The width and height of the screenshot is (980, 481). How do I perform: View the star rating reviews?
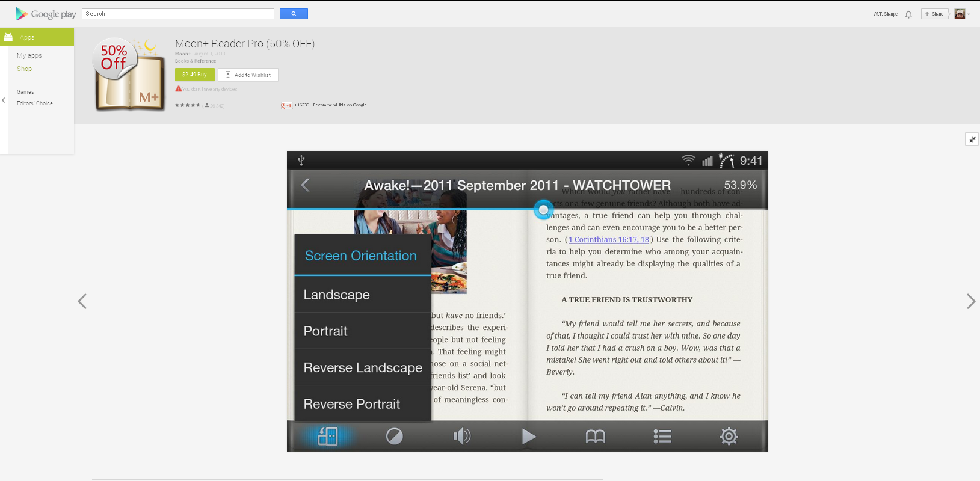[x=188, y=105]
